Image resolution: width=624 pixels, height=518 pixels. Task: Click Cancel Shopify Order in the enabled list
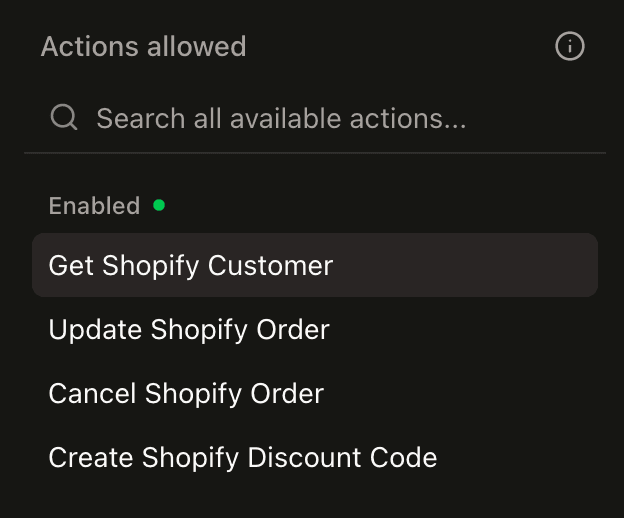[x=186, y=393]
